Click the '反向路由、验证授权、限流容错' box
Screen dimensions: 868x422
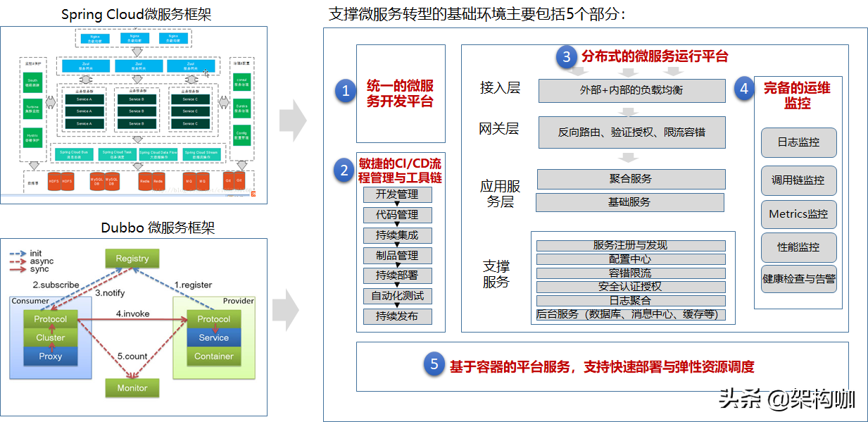pos(631,132)
